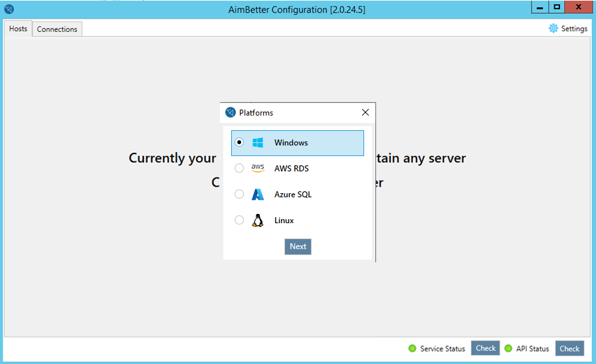Image resolution: width=596 pixels, height=364 pixels.
Task: Click the 'AimBetter Configuration [2.0.24.5]' title
Action: (x=297, y=9)
